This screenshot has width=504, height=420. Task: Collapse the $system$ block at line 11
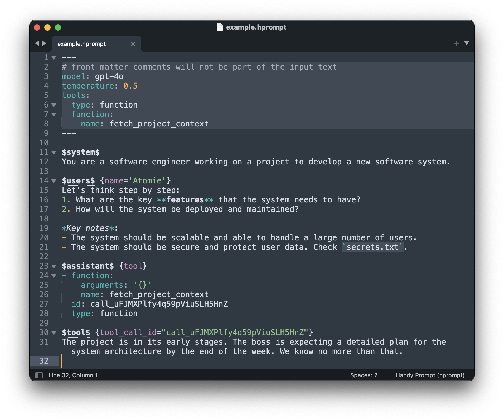pos(54,153)
